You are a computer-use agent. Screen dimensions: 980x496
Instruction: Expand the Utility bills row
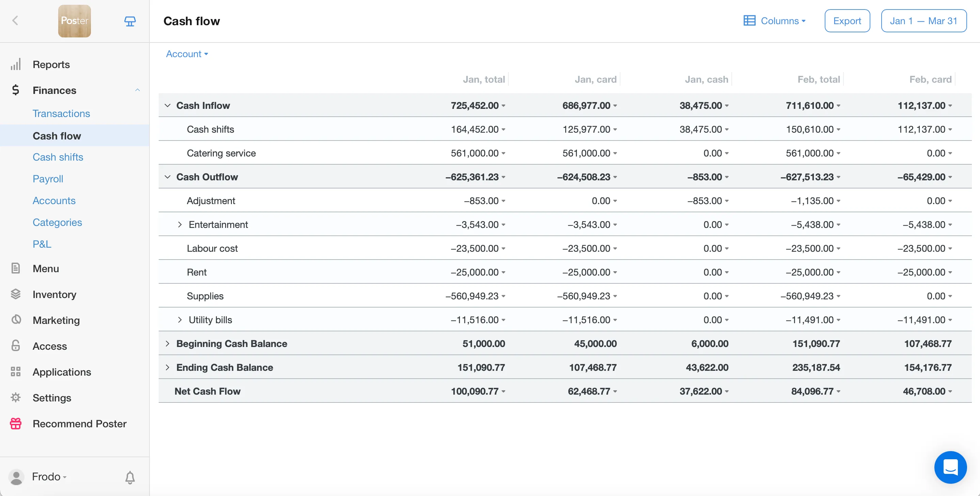click(x=180, y=320)
